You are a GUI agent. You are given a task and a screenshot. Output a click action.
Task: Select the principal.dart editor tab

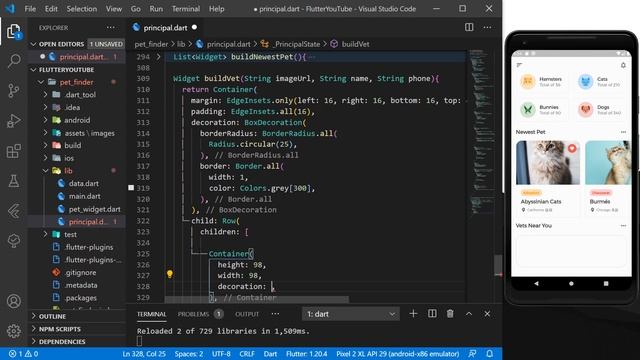coord(165,28)
